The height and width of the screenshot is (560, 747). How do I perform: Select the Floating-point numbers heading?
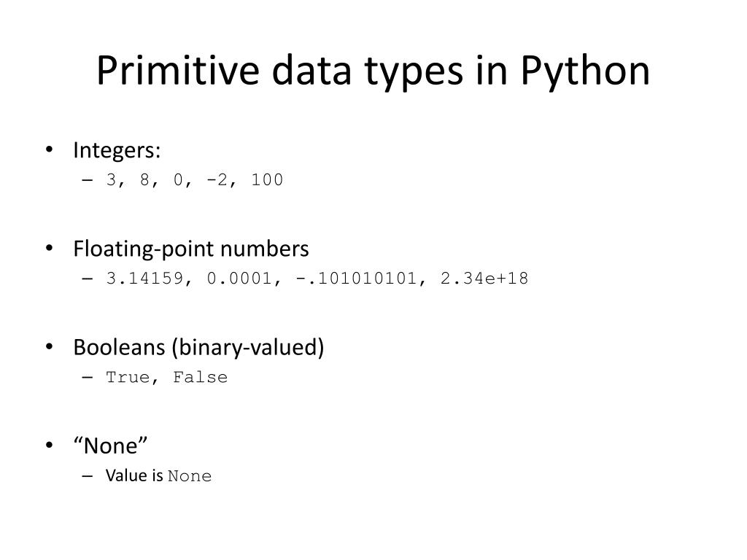coord(191,249)
